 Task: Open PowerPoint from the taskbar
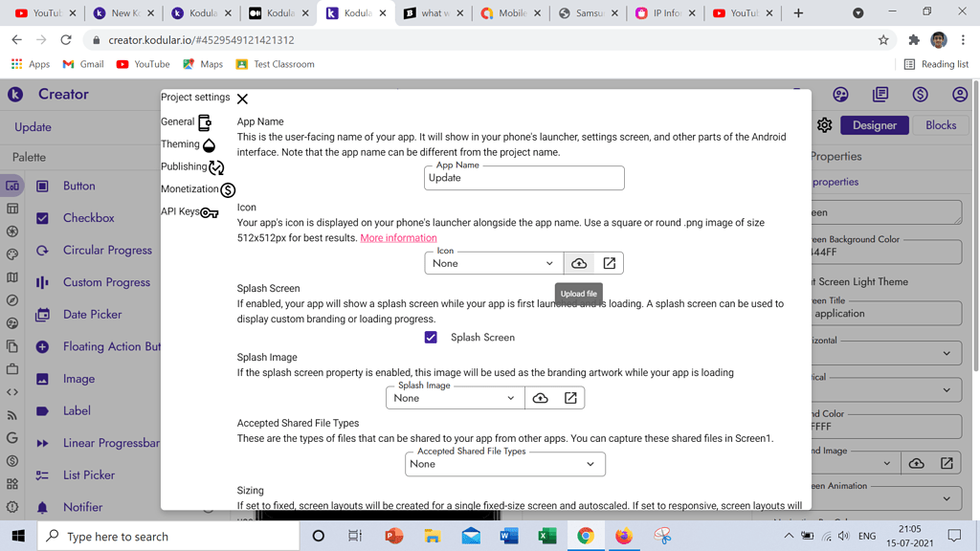tap(393, 536)
